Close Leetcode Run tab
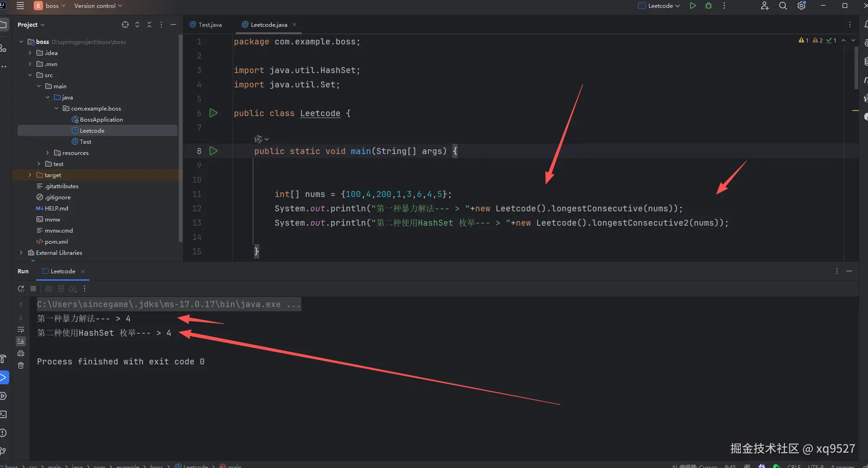 point(83,271)
